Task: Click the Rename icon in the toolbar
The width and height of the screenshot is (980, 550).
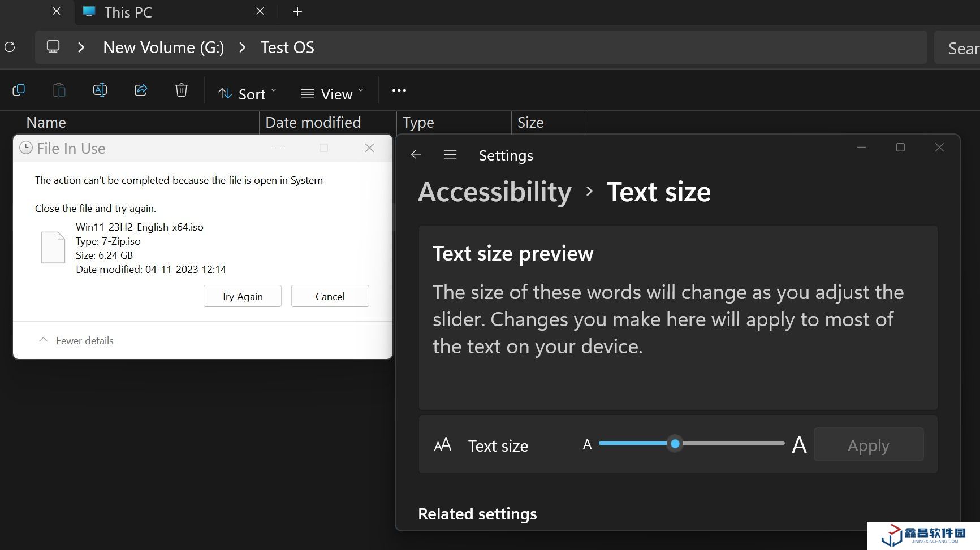Action: click(100, 90)
